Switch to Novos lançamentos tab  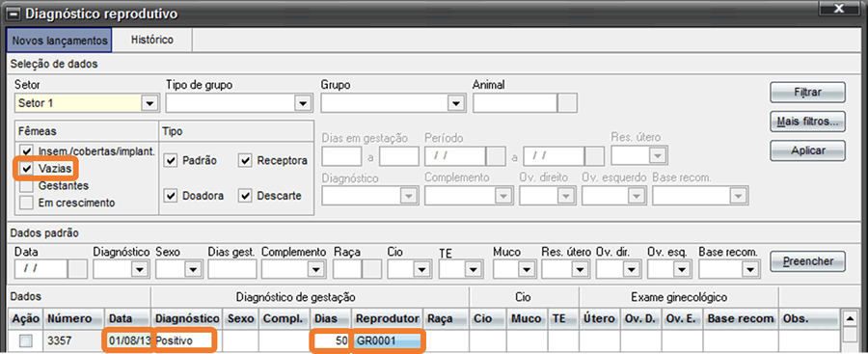(59, 41)
